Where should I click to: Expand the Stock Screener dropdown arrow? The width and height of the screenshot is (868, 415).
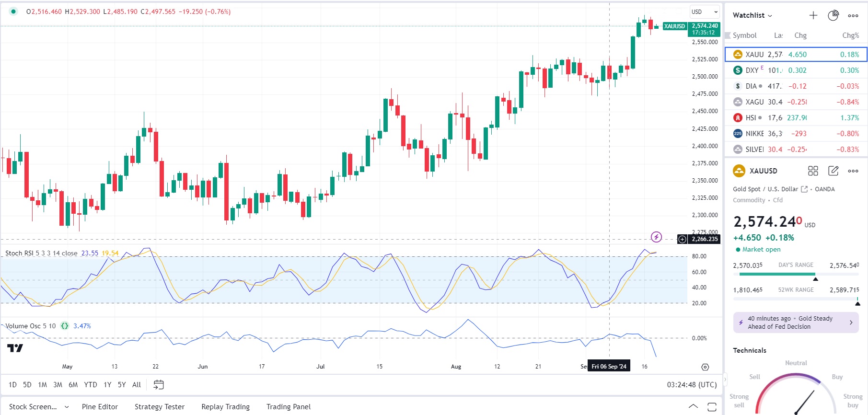(67, 407)
